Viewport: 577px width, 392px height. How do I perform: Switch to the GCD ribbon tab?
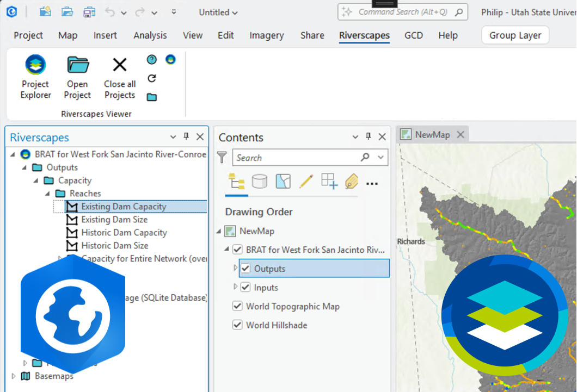pyautogui.click(x=414, y=35)
